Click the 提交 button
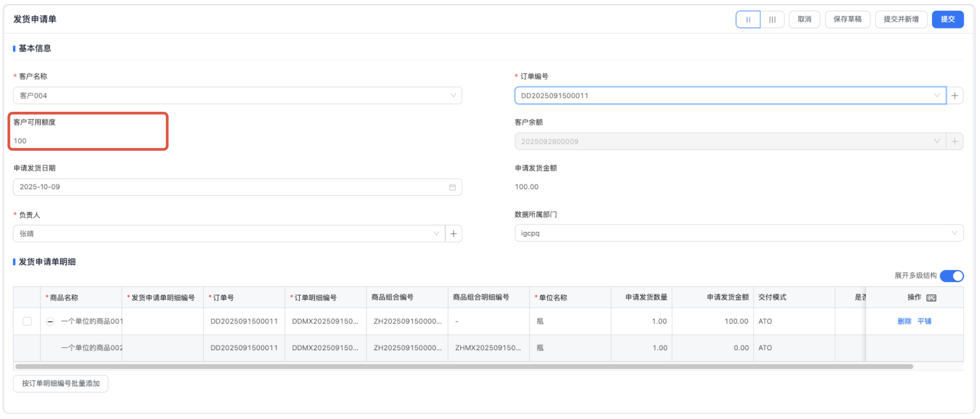This screenshot has height=419, width=980. click(947, 19)
